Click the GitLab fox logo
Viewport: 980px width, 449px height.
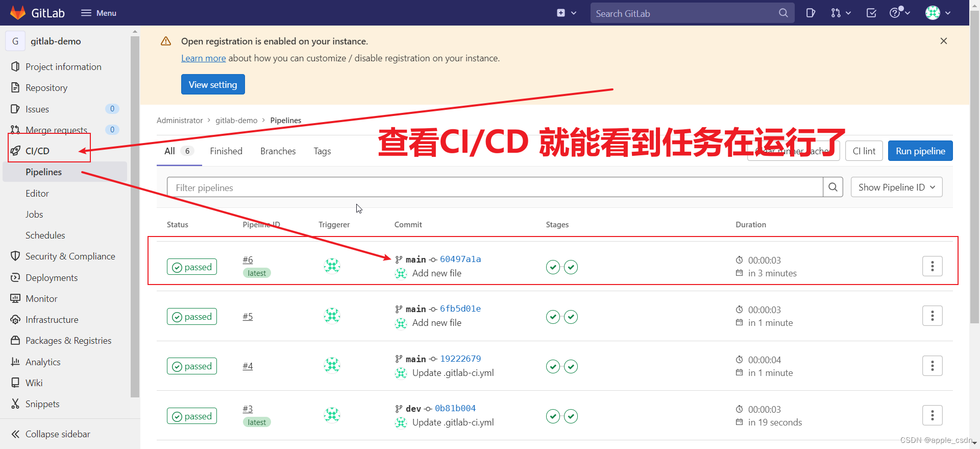tap(18, 13)
